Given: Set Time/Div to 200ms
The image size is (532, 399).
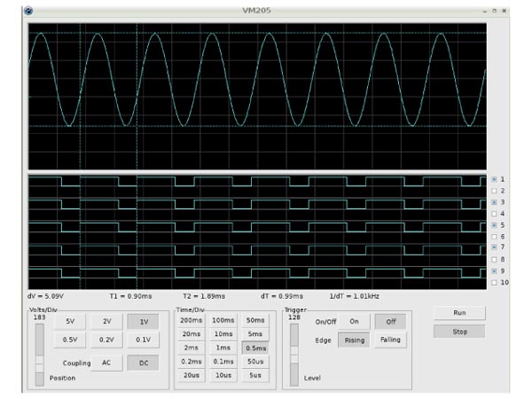Looking at the screenshot, I should pos(192,319).
